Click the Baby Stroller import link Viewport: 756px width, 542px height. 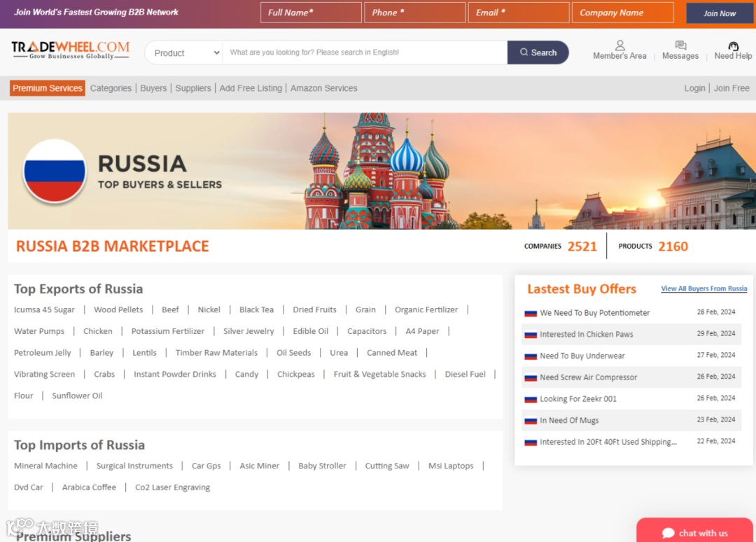(322, 466)
